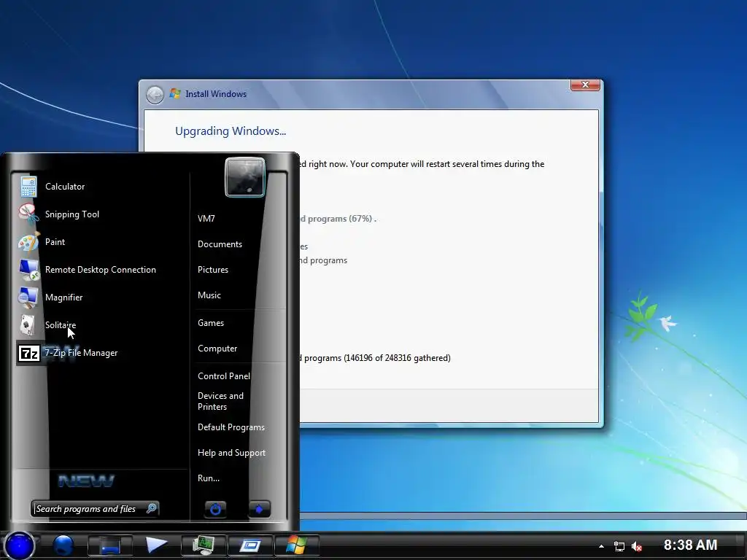Open the file explorer taskbar button
The image size is (747, 560).
110,545
